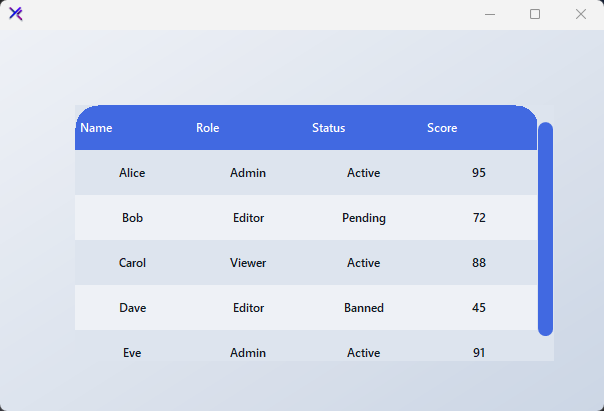
Task: Click score 91 cell
Action: click(479, 346)
